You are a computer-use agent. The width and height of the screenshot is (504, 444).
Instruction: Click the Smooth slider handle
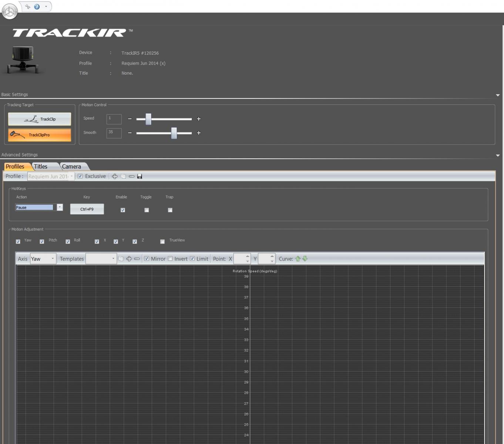174,133
